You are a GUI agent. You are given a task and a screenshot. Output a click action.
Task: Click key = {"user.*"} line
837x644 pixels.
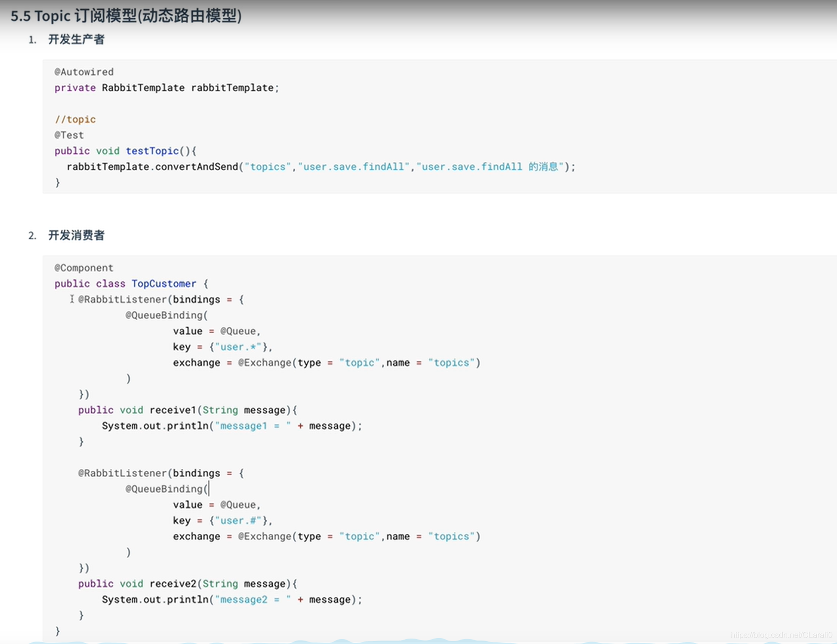[x=223, y=347]
